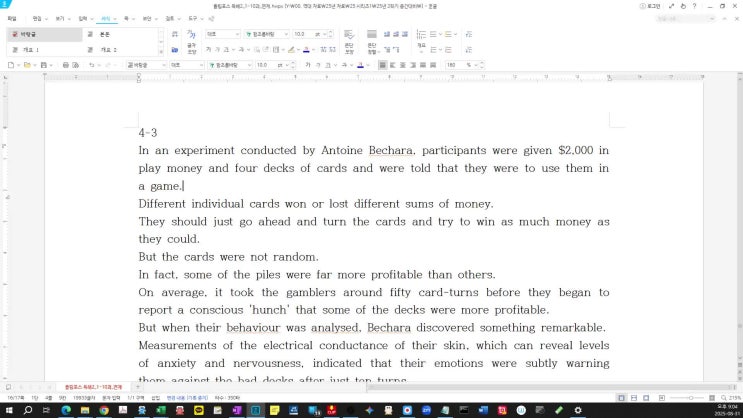Screen dimensions: 743x418
Task: Open the 편집 (Edit) menu
Action: click(36, 18)
